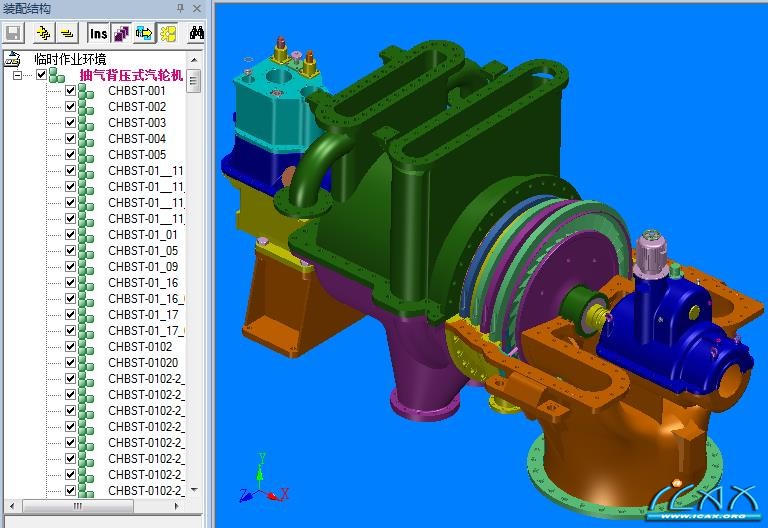The image size is (768, 528).
Task: Click the 抽气背压式汽轮机 root assembly icon
Action: click(x=57, y=75)
